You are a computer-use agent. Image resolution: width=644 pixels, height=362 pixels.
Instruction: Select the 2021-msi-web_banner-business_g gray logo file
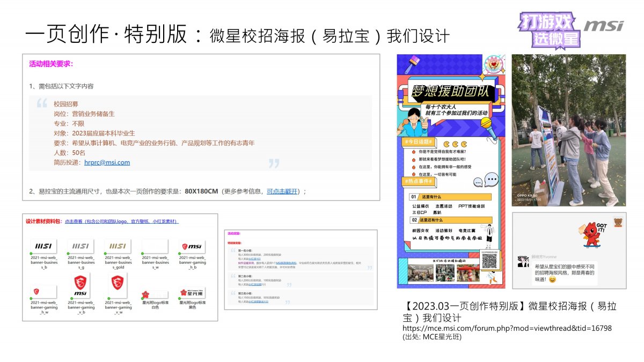(80, 247)
